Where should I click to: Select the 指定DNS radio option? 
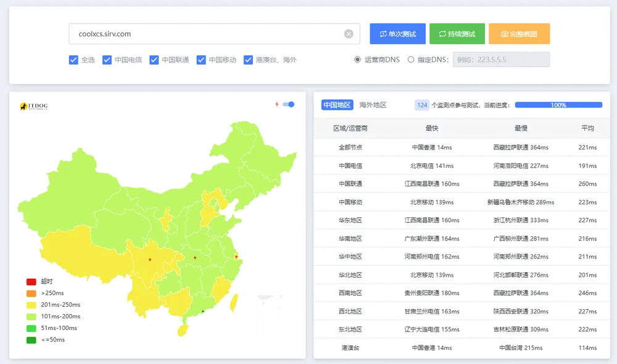pos(411,60)
